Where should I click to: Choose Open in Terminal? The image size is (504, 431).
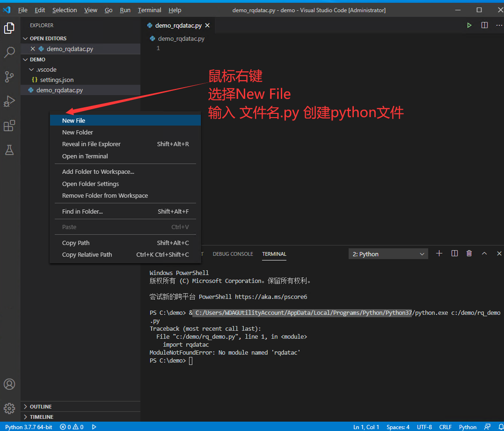[125, 156]
